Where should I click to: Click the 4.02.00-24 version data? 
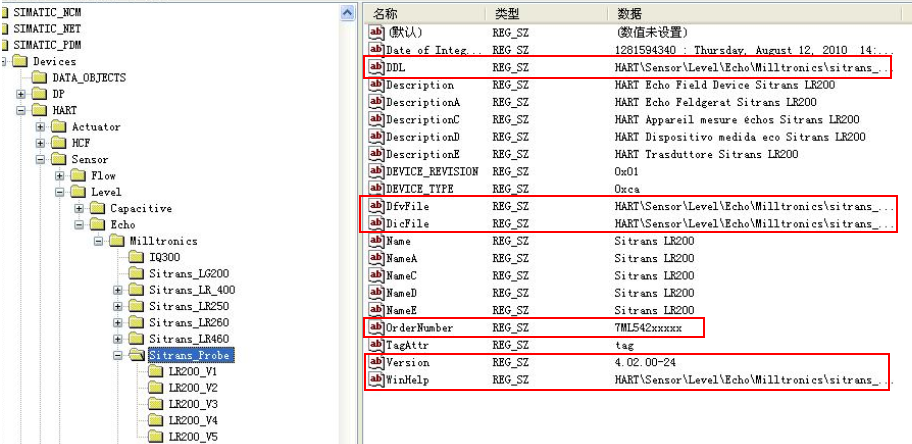[x=644, y=363]
